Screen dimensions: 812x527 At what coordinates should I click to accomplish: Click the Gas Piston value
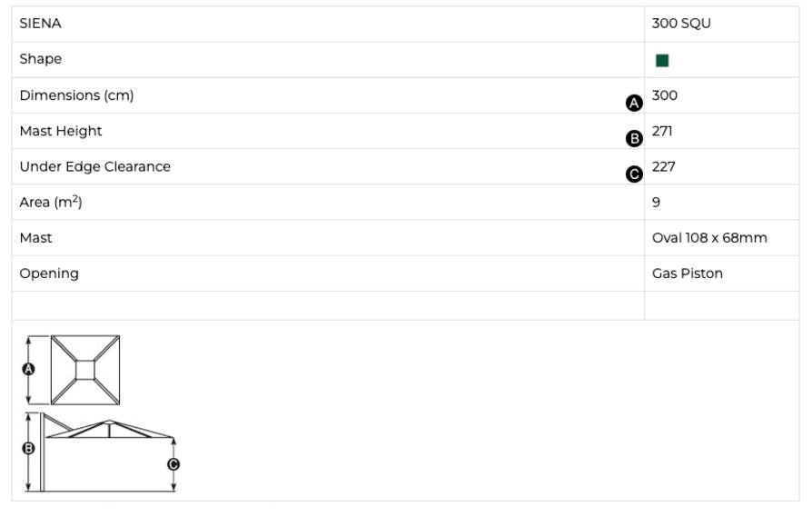tap(688, 273)
